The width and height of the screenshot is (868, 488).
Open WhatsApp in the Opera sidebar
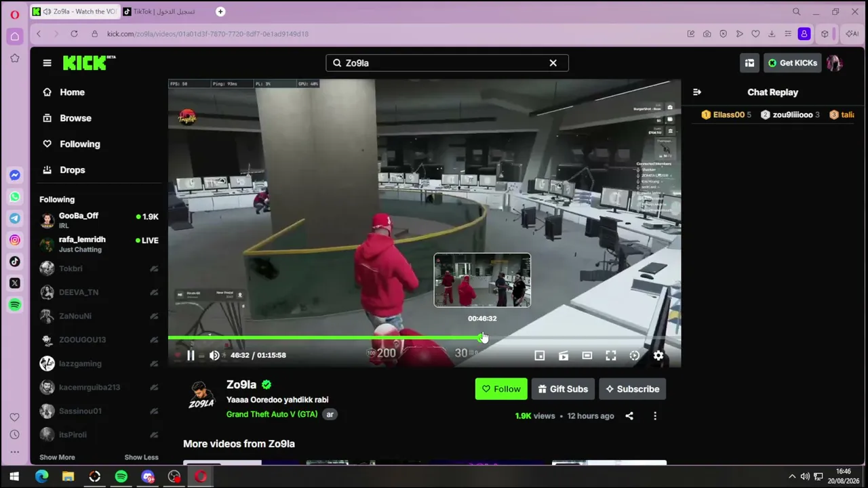[x=14, y=197]
